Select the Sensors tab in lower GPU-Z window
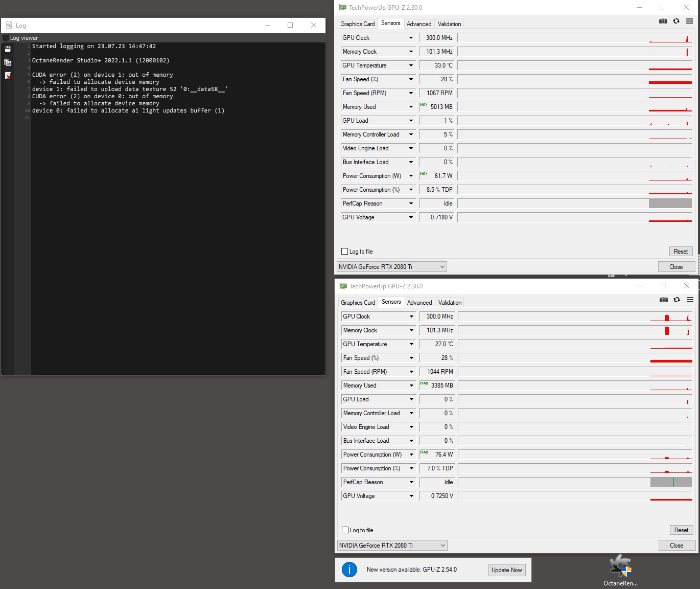Viewport: 700px width, 589px height. (391, 302)
